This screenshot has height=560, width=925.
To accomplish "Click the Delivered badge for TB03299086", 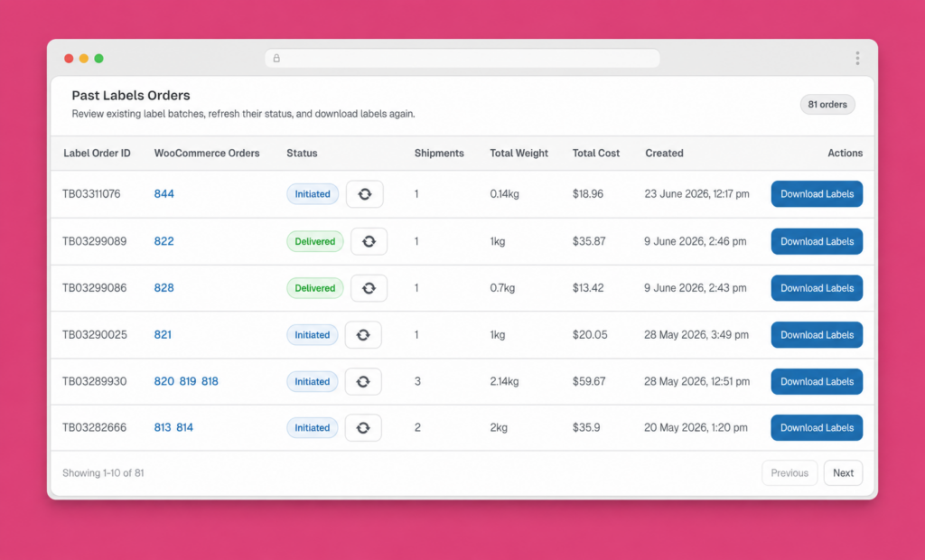I will (x=315, y=288).
